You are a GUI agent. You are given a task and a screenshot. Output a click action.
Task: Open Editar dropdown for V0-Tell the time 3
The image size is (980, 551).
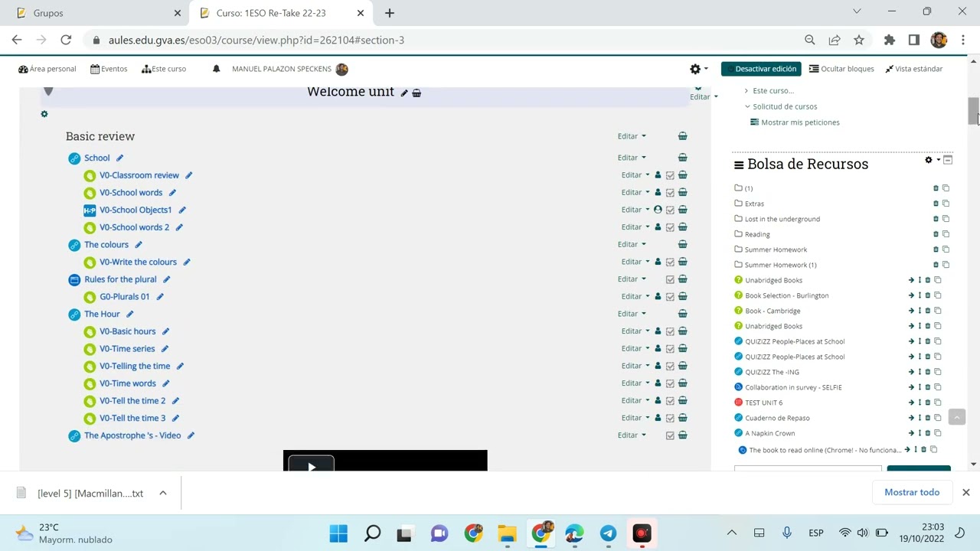[635, 418]
